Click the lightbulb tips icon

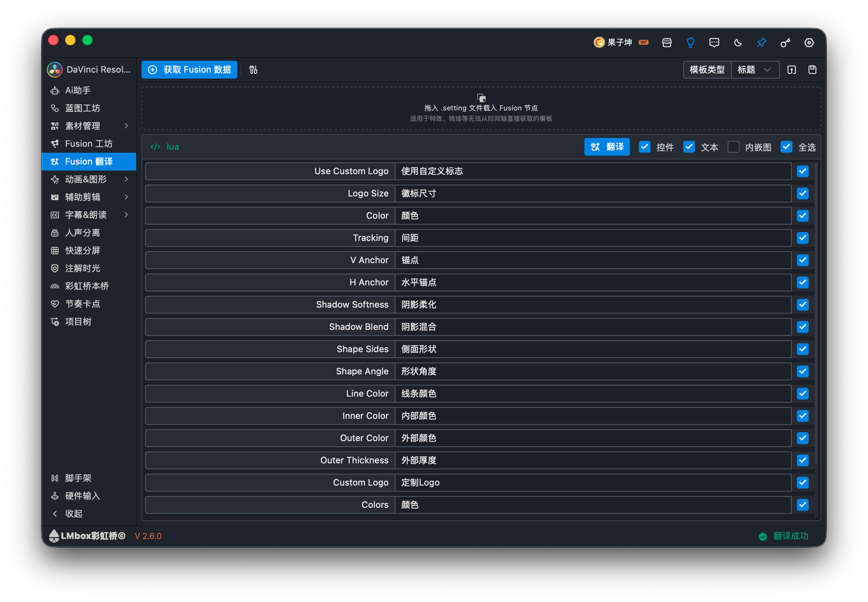click(x=691, y=42)
